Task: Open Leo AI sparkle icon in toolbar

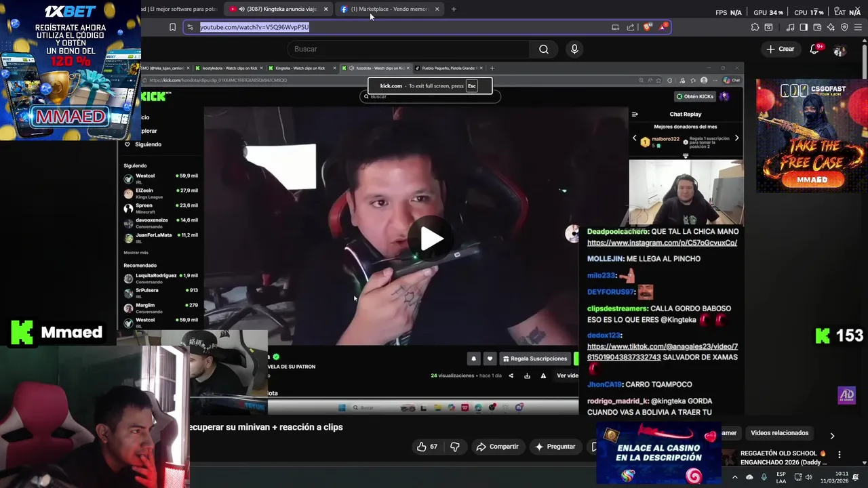Action: click(x=831, y=27)
